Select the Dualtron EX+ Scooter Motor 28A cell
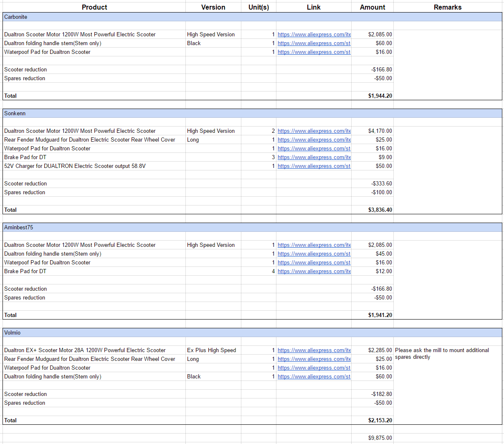The width and height of the screenshot is (504, 444). click(x=94, y=350)
